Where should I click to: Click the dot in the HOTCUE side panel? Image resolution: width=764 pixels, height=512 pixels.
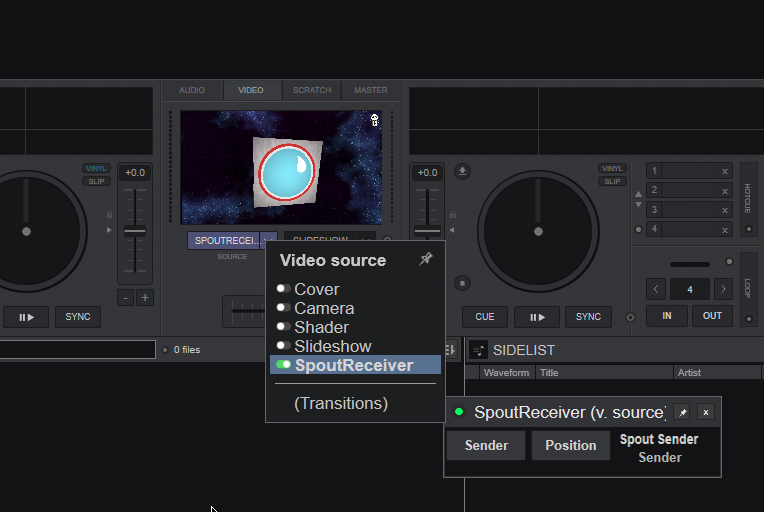pyautogui.click(x=749, y=229)
